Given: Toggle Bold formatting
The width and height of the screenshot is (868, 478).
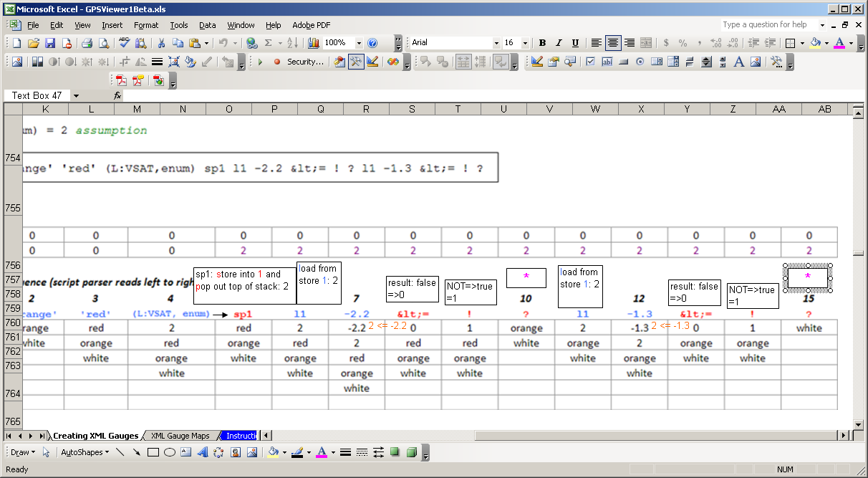Looking at the screenshot, I should (542, 43).
